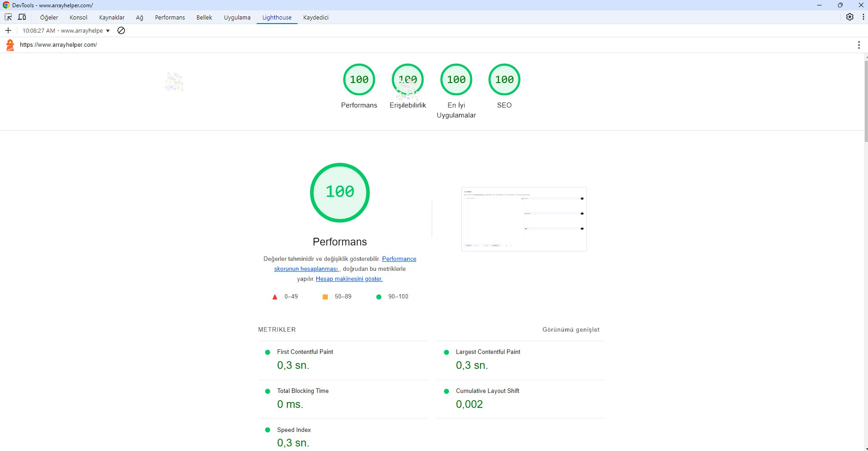Toggle the device toolbar icon
This screenshot has height=451, width=868.
(22, 17)
